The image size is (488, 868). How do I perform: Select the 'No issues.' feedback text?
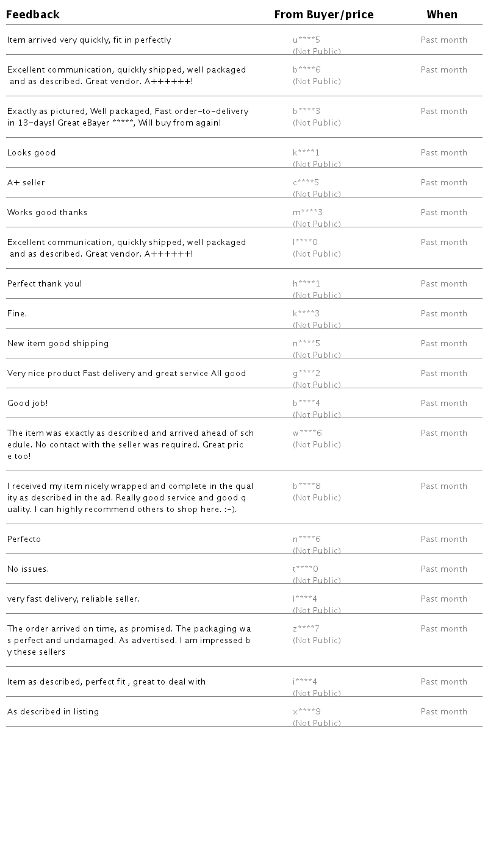coord(28,569)
